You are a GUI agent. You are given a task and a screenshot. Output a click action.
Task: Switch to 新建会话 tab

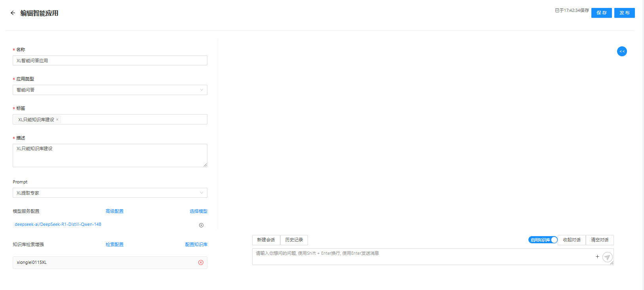[x=266, y=240]
